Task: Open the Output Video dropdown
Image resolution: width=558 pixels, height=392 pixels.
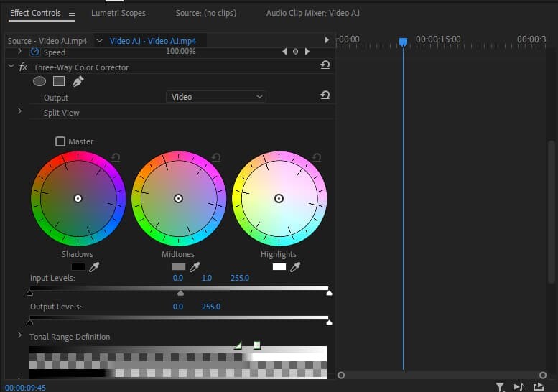Action: pos(216,96)
